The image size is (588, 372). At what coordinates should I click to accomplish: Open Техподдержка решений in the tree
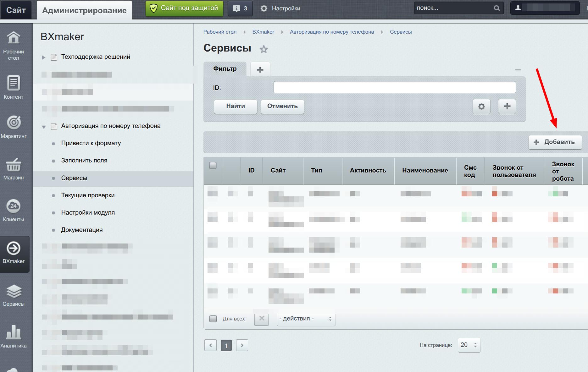coord(96,57)
